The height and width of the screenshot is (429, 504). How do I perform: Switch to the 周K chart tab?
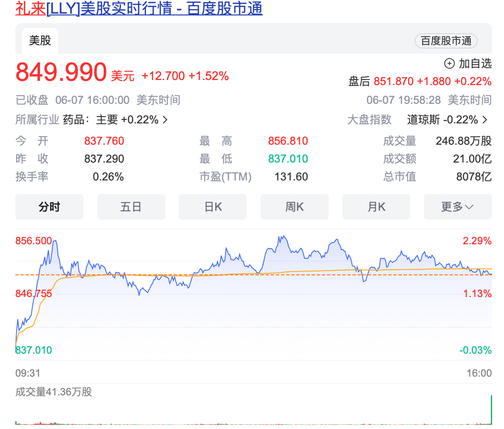(295, 207)
